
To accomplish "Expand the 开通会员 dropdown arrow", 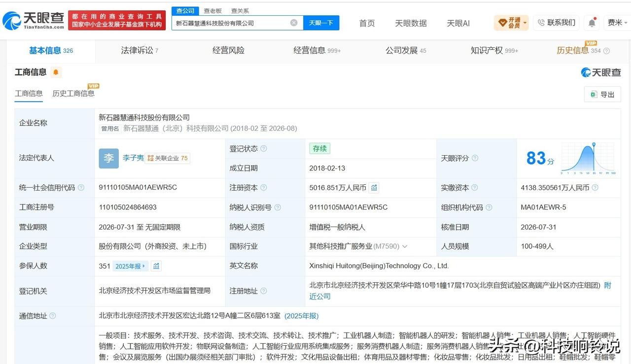I will coord(525,23).
